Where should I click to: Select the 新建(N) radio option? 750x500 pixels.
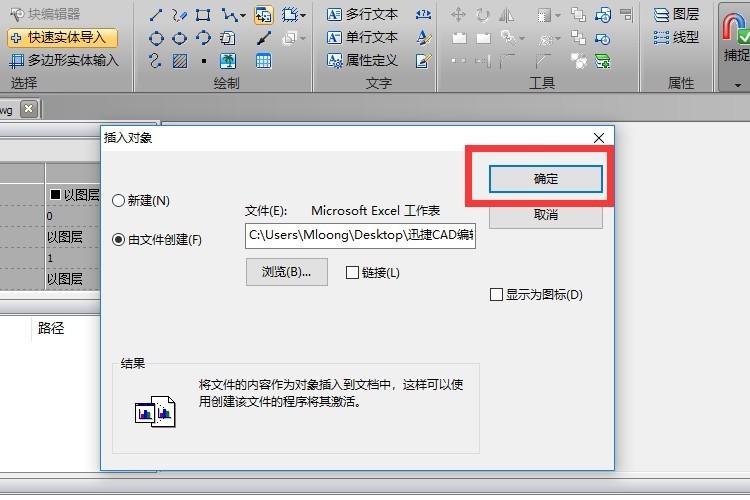click(141, 200)
